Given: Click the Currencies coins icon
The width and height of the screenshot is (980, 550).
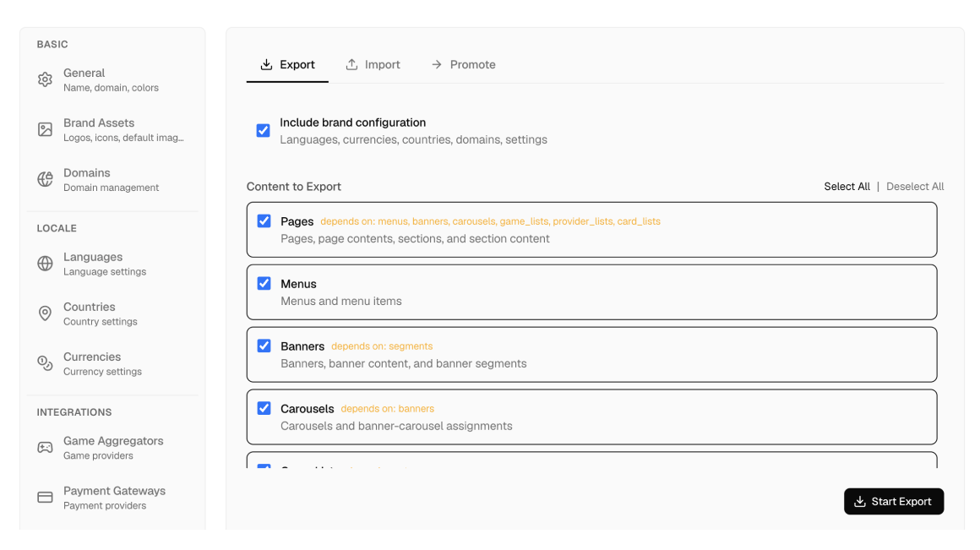Looking at the screenshot, I should pos(45,363).
